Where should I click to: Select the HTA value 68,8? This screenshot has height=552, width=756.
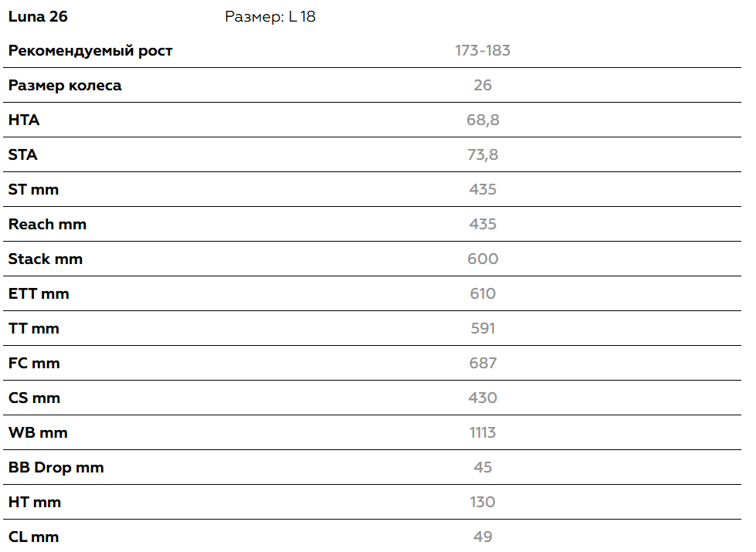click(483, 120)
